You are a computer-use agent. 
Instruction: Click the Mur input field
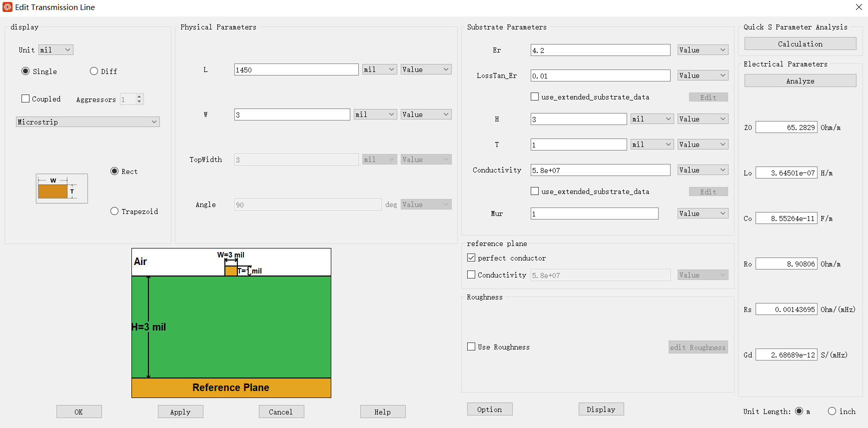(x=595, y=213)
